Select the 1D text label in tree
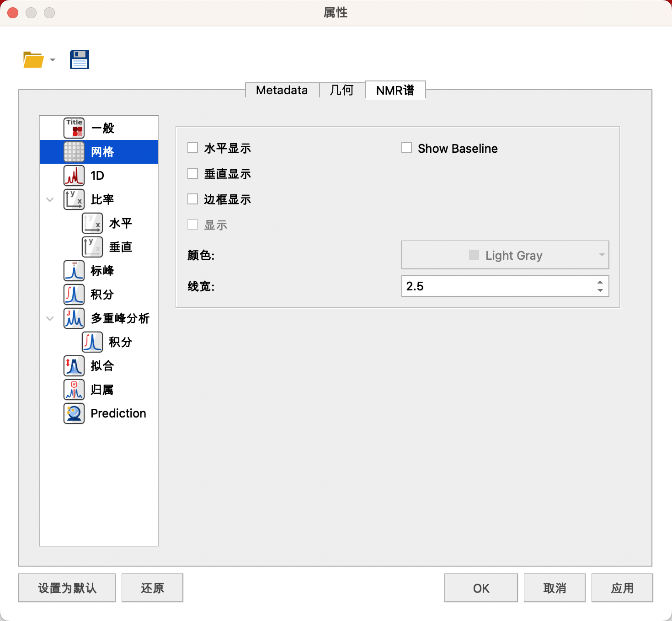Image resolution: width=672 pixels, height=621 pixels. [x=97, y=176]
